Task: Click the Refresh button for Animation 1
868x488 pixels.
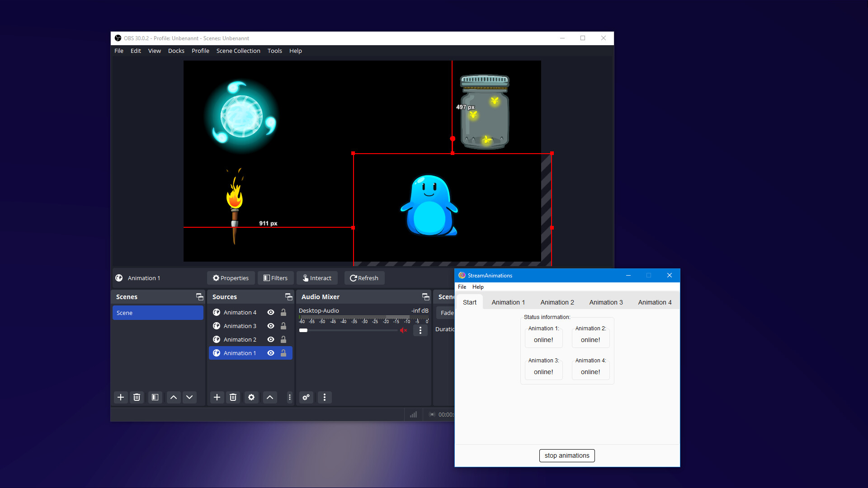Action: (364, 278)
